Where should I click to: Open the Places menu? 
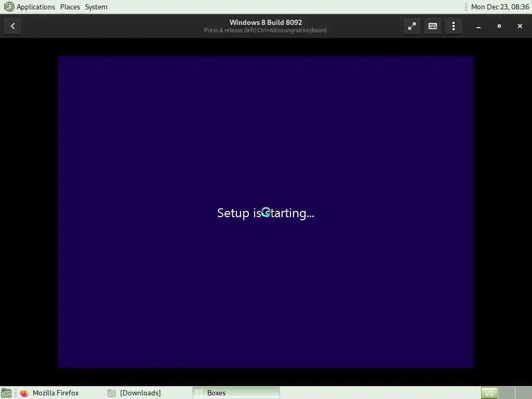point(70,7)
